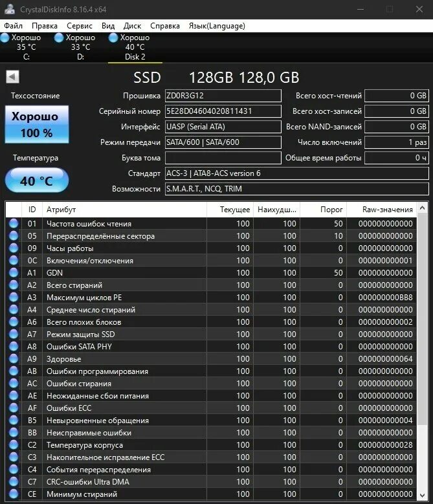Click the status orb for События перераспределения

(x=14, y=469)
